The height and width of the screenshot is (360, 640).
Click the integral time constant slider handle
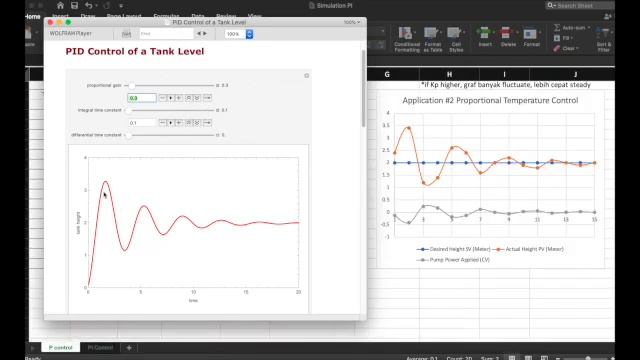128,110
